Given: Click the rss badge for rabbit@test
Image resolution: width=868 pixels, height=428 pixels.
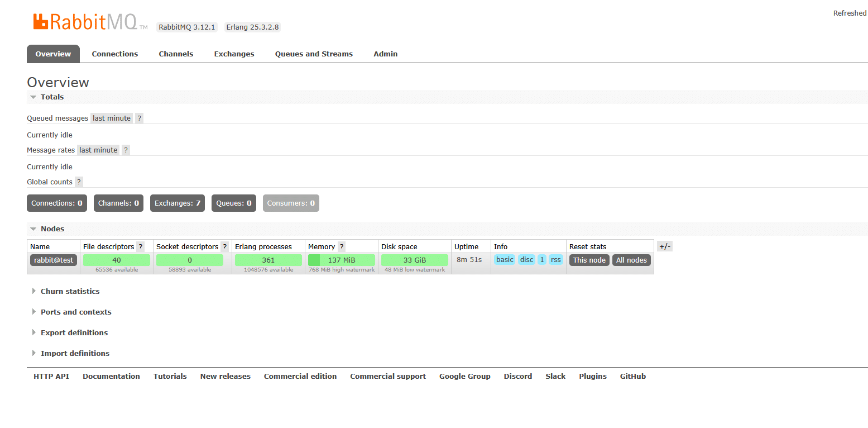Looking at the screenshot, I should point(555,259).
